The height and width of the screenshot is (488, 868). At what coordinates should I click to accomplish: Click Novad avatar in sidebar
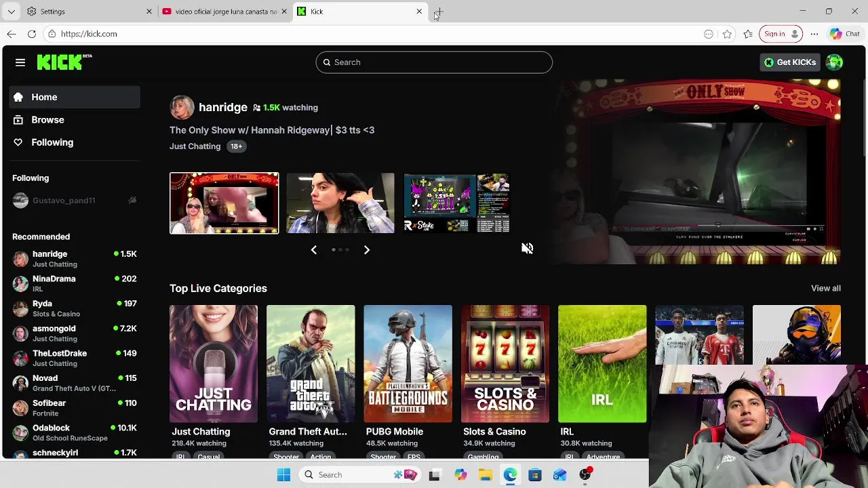(x=20, y=383)
